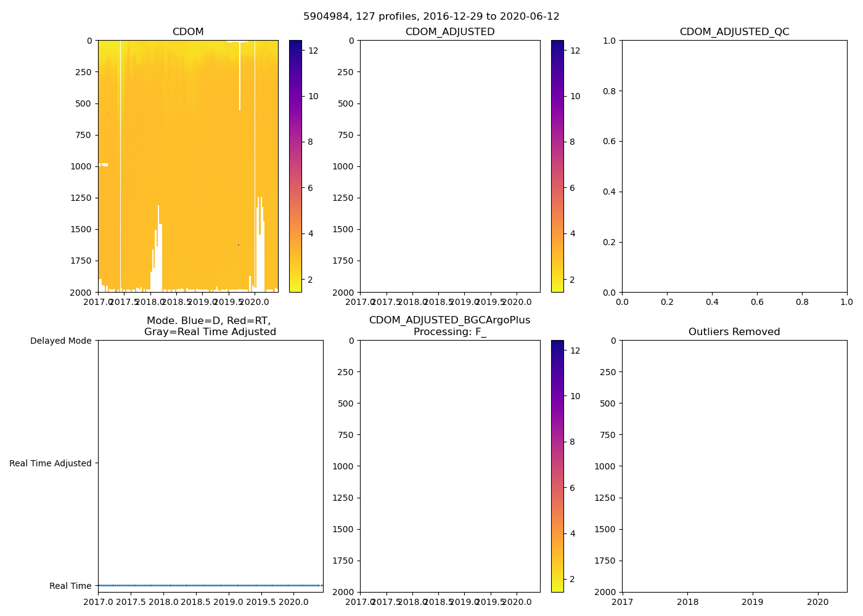Click the 2019 tick on Outliers Removed axis
Image resolution: width=863 pixels, height=616 pixels.
click(752, 602)
